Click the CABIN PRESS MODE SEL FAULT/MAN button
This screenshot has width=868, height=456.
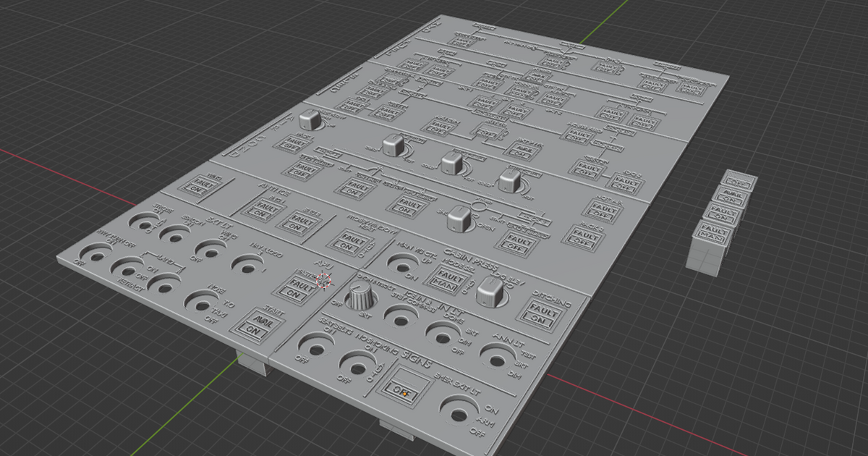[448, 279]
